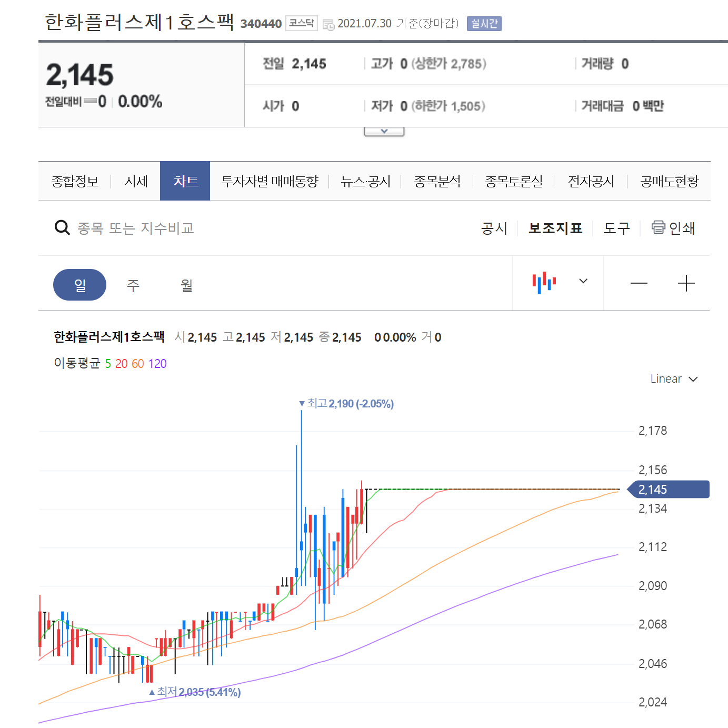Click the 5-day moving average label
This screenshot has height=728, width=728.
[108, 364]
